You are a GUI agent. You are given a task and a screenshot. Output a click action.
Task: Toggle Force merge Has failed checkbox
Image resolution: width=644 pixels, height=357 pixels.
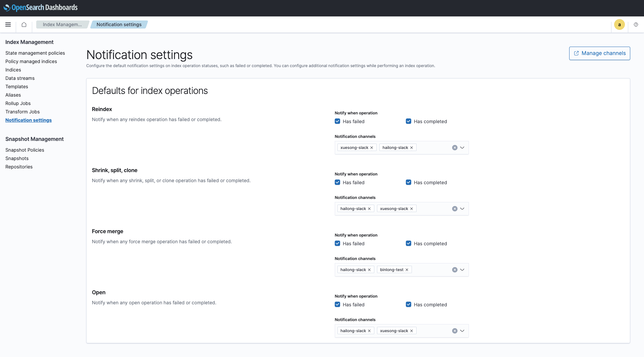point(337,244)
